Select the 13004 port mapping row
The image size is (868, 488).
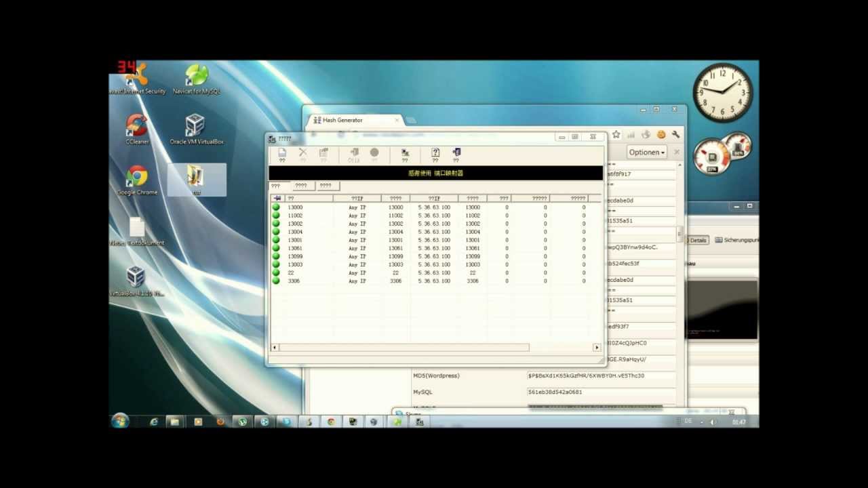point(435,232)
